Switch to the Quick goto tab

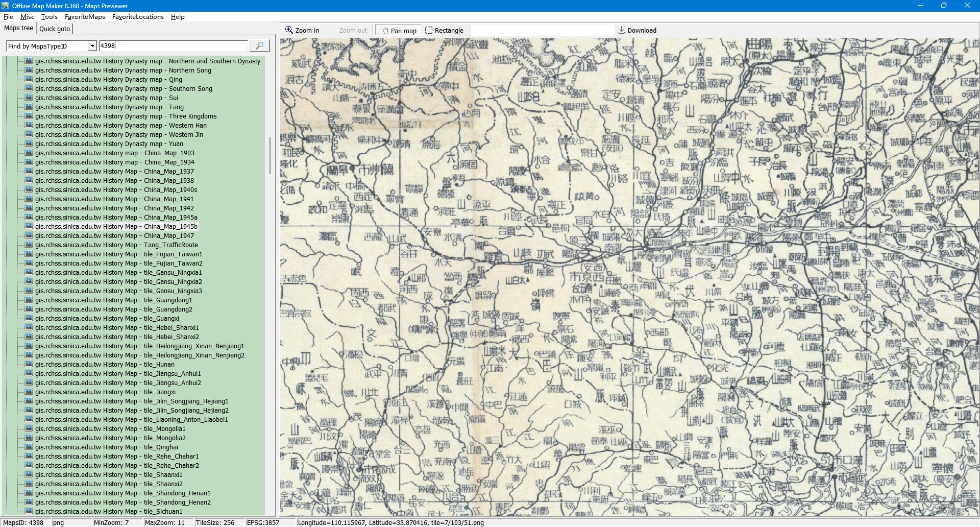55,29
